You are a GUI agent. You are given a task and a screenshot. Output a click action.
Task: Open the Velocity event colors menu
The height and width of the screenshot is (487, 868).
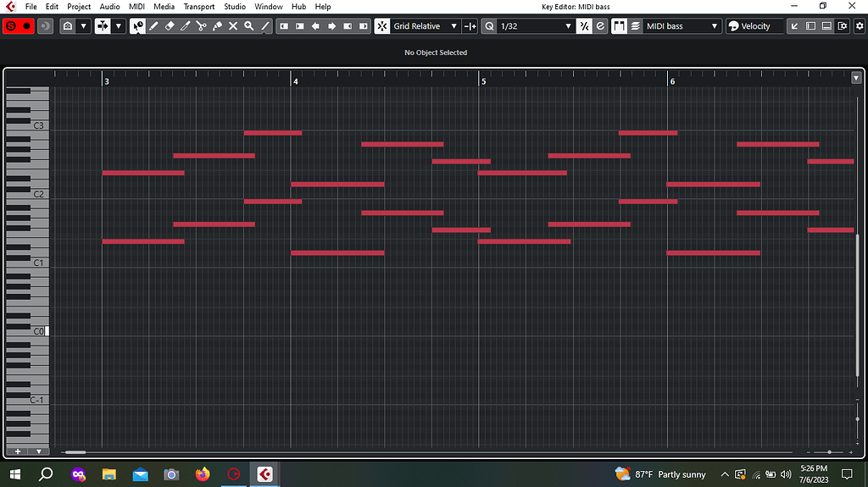(x=755, y=26)
